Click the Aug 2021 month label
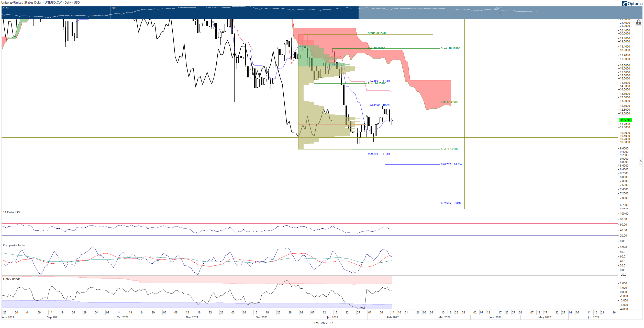644x328 pixels. [x=8, y=317]
